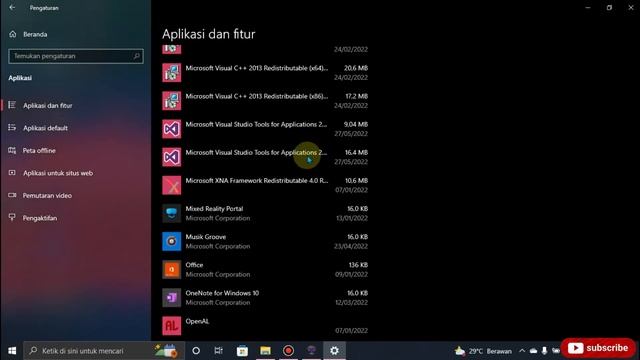Select Microsoft XNA Framework Redistributable 4.0 entry
The height and width of the screenshot is (360, 640).
point(257,180)
